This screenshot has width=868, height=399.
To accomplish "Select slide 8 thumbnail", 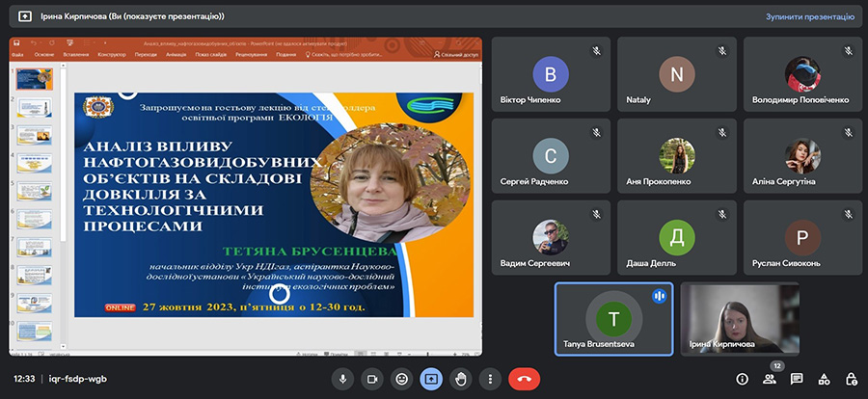I will 35,275.
